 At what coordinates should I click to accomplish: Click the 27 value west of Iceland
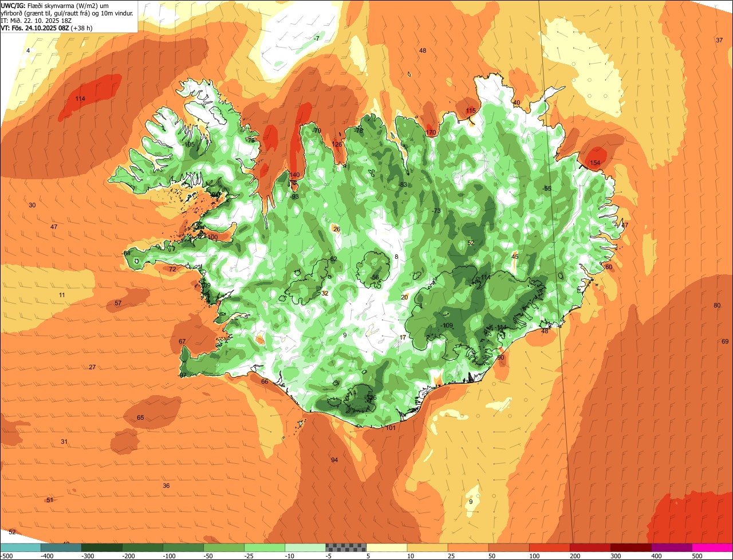click(92, 367)
